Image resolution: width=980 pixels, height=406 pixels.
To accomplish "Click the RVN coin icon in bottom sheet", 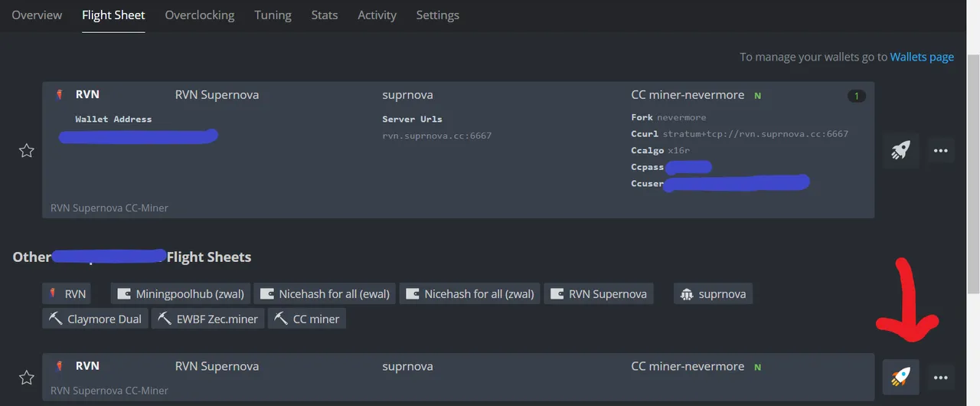I will click(59, 366).
